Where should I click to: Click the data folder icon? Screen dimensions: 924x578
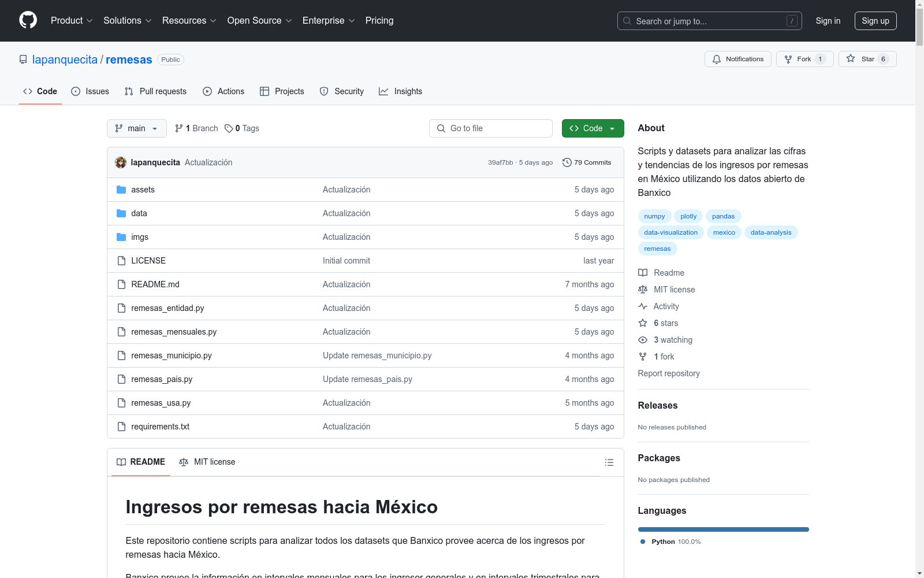click(121, 213)
